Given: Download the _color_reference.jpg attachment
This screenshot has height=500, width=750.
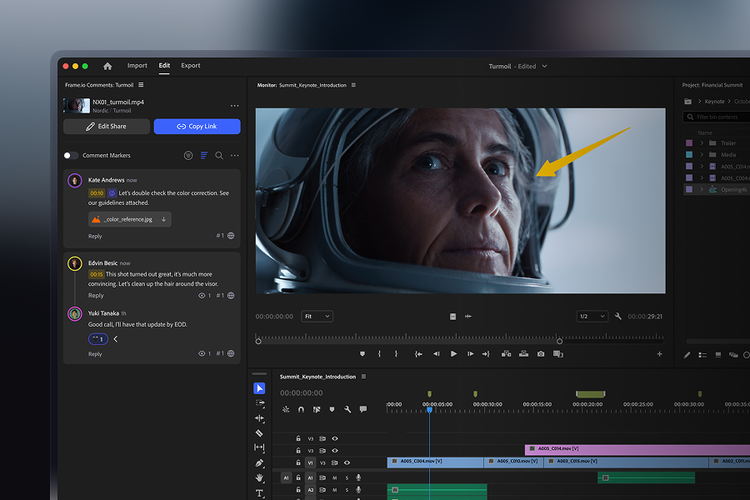Looking at the screenshot, I should 164,219.
